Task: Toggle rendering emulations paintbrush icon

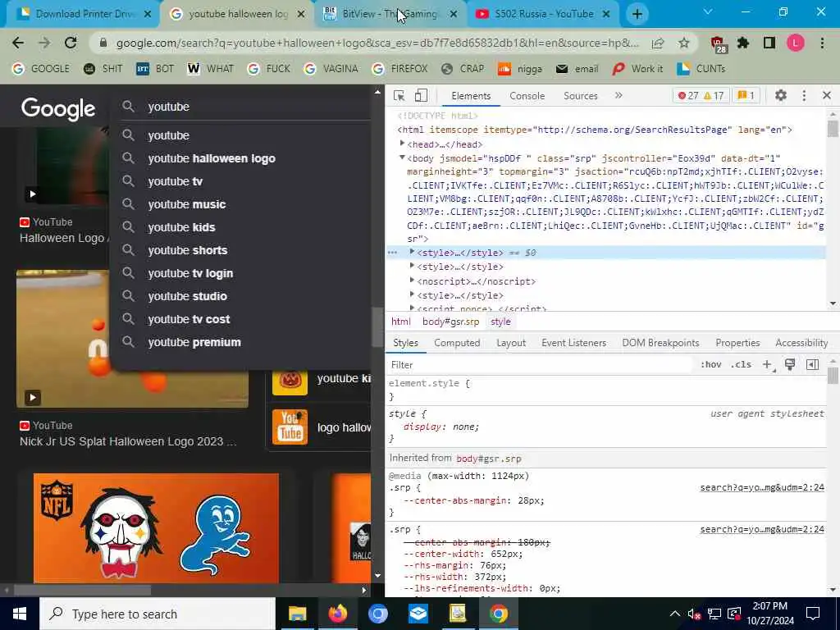Action: (x=790, y=365)
